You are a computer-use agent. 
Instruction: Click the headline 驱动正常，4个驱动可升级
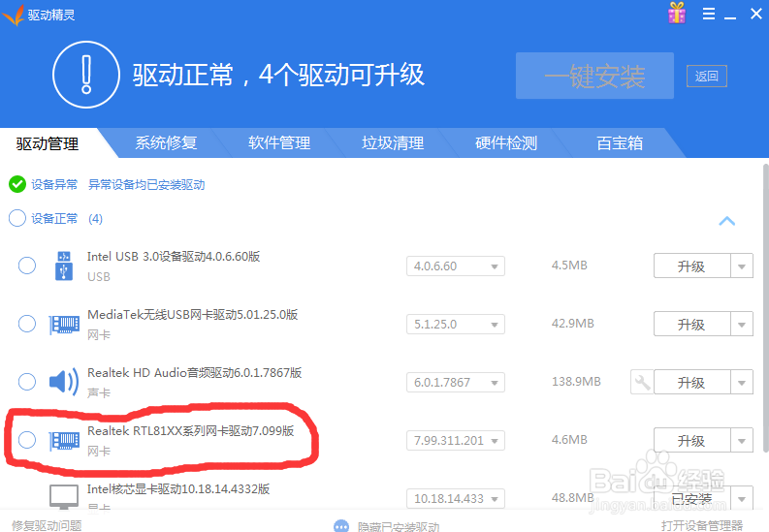pos(278,75)
